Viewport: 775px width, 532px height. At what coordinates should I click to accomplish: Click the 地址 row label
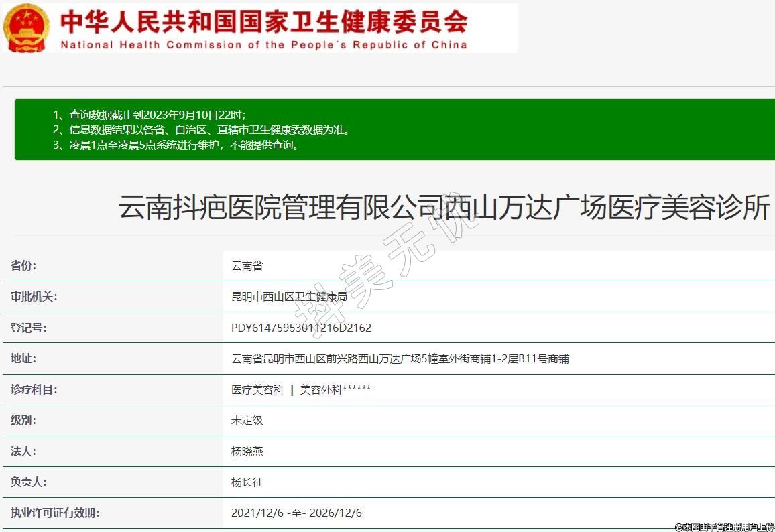[x=24, y=358]
